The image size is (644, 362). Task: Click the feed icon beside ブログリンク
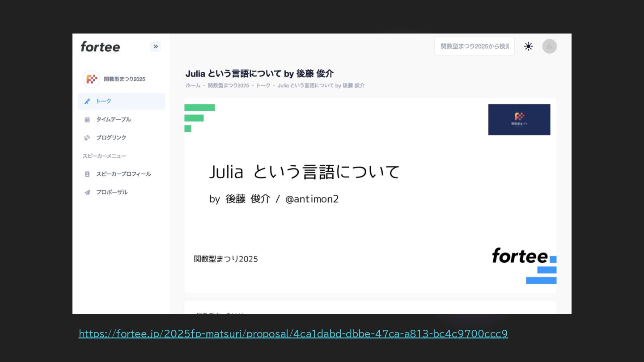pos(87,138)
